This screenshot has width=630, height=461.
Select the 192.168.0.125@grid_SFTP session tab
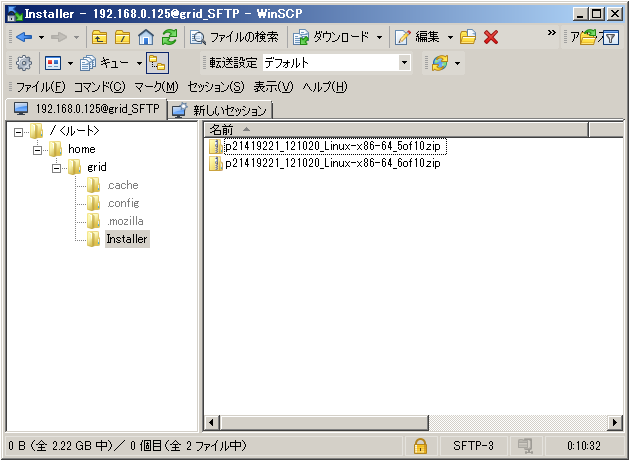(86, 109)
